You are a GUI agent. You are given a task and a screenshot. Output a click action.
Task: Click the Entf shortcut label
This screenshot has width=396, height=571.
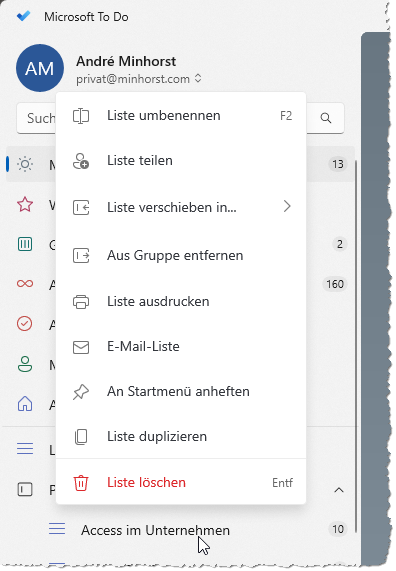tap(282, 483)
